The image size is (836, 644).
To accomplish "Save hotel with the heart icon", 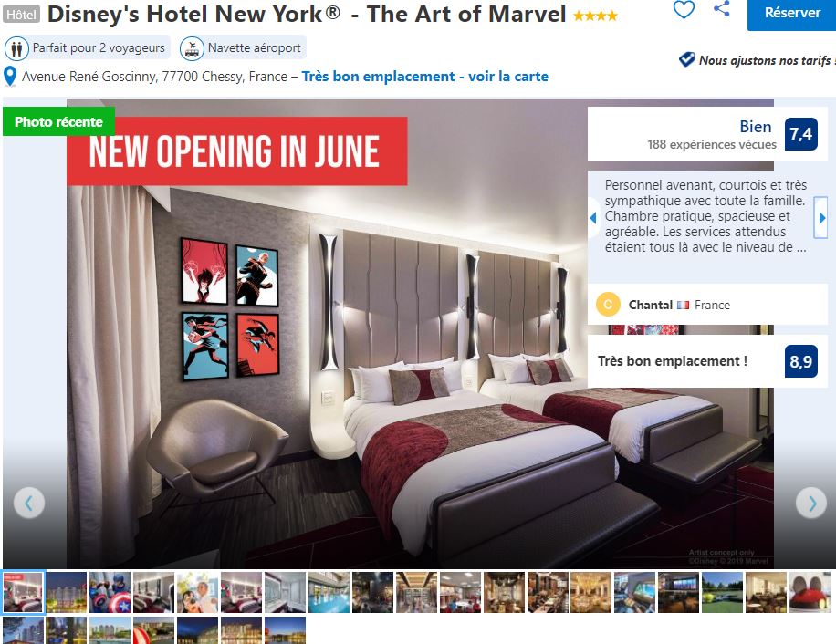I will pos(684,10).
